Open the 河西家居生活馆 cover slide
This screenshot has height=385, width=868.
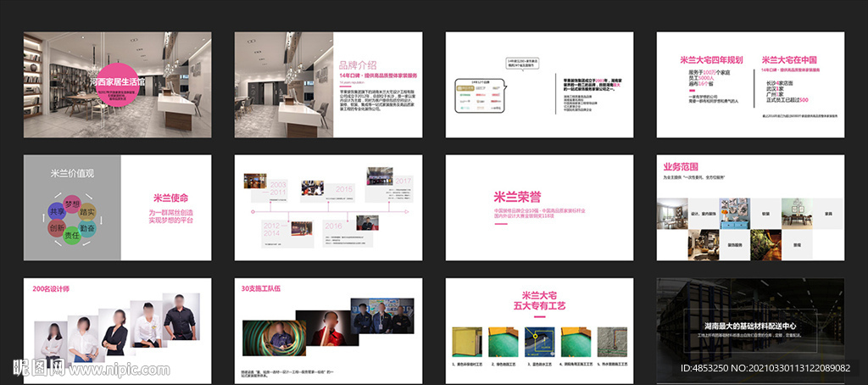tap(117, 85)
